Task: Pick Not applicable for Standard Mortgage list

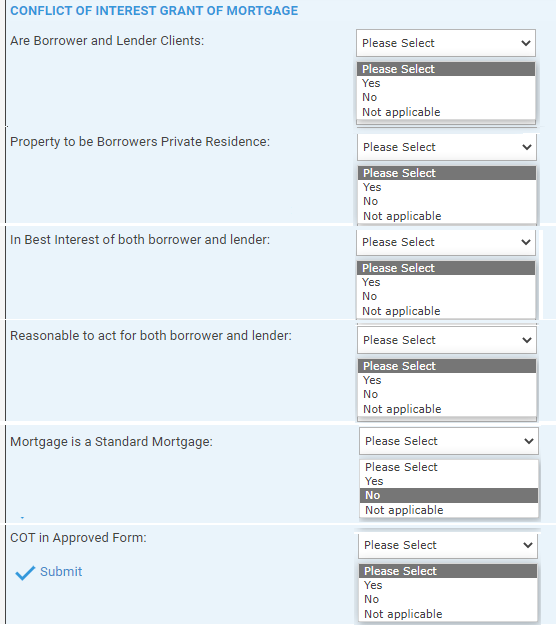Action: pos(449,510)
